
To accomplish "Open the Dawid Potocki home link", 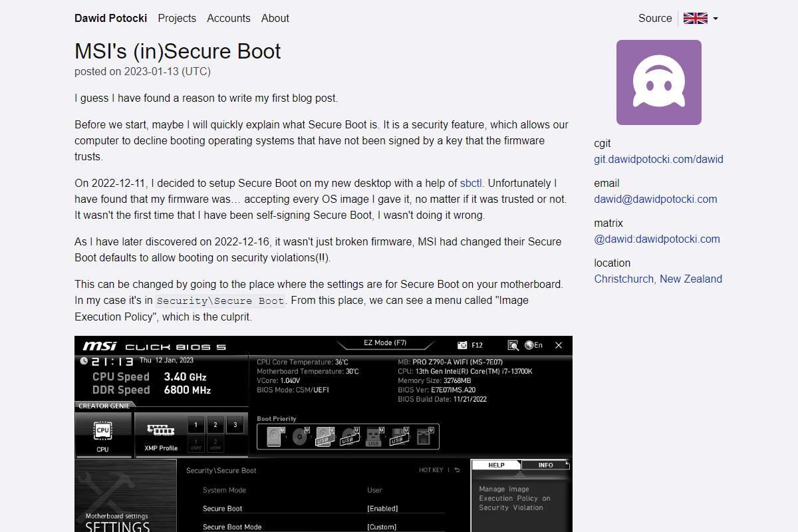I will [110, 19].
